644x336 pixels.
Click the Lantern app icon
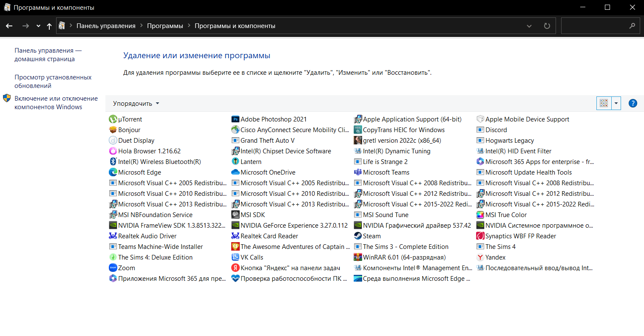pos(235,162)
